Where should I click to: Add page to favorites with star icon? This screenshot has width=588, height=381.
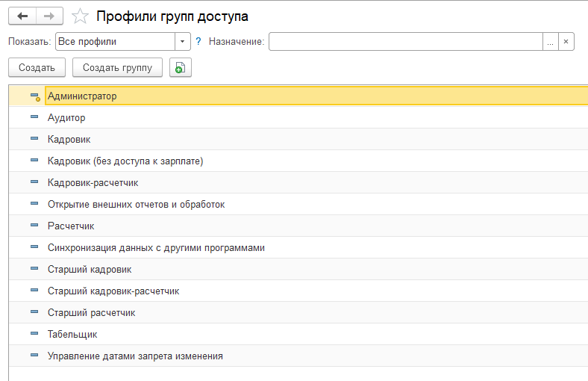click(x=80, y=16)
